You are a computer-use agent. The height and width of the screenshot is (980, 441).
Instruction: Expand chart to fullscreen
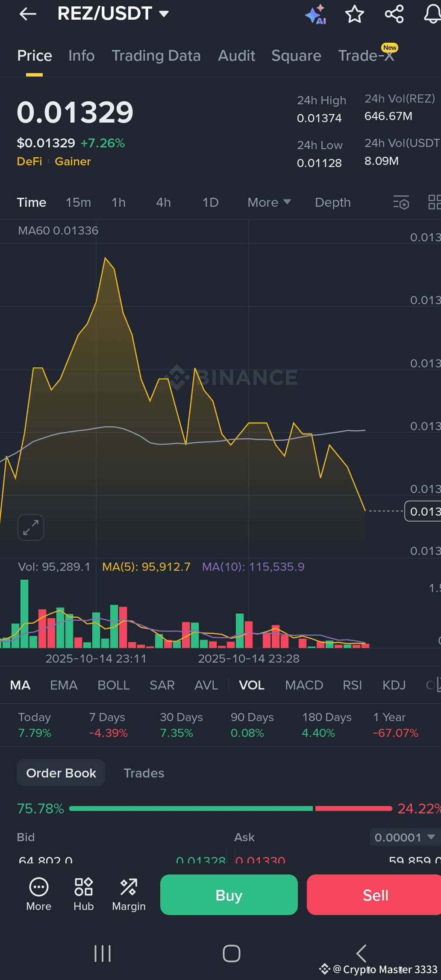31,528
